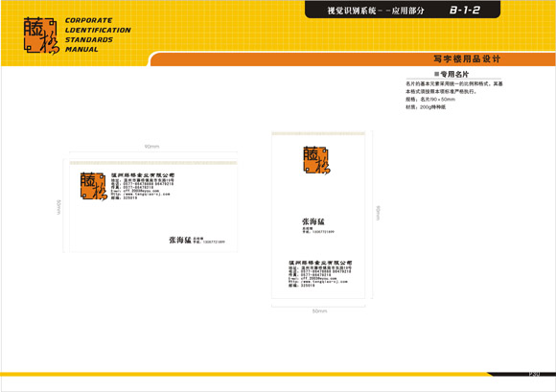
Task: Click the orange logo in the header
Action: click(x=41, y=35)
